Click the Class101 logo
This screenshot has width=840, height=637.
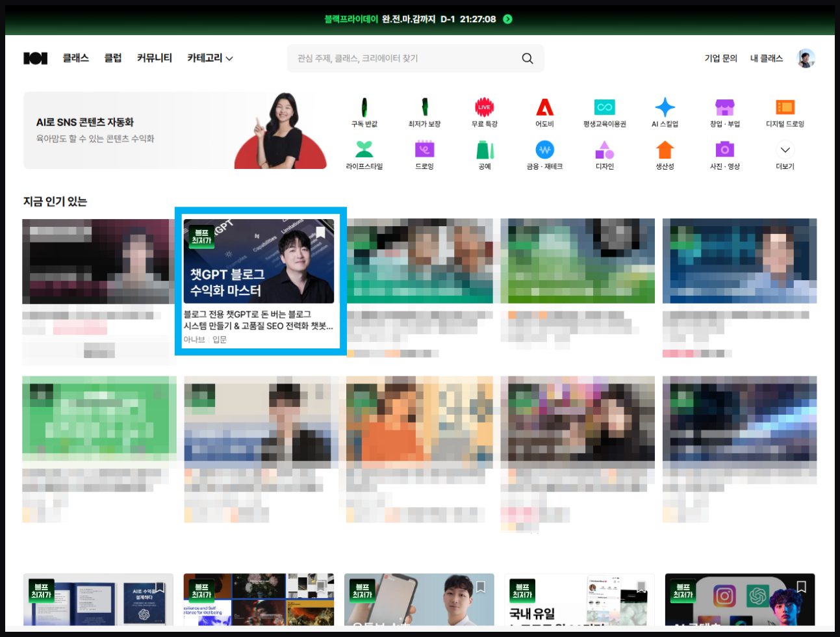[x=36, y=58]
